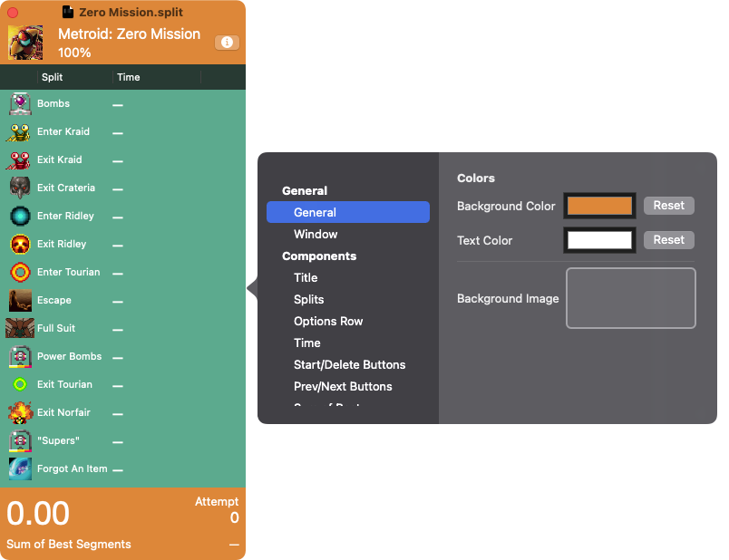Click the Exit Crateria split icon
Image resolution: width=729 pixels, height=560 pixels.
coord(20,188)
